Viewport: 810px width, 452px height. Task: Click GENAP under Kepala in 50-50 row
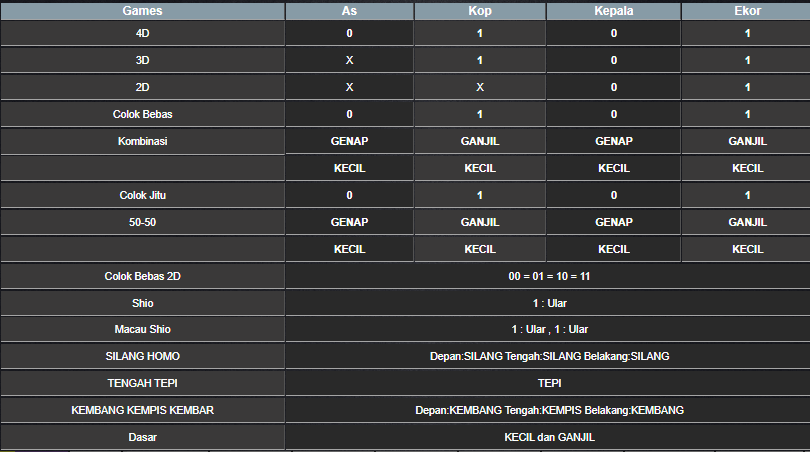(x=614, y=222)
